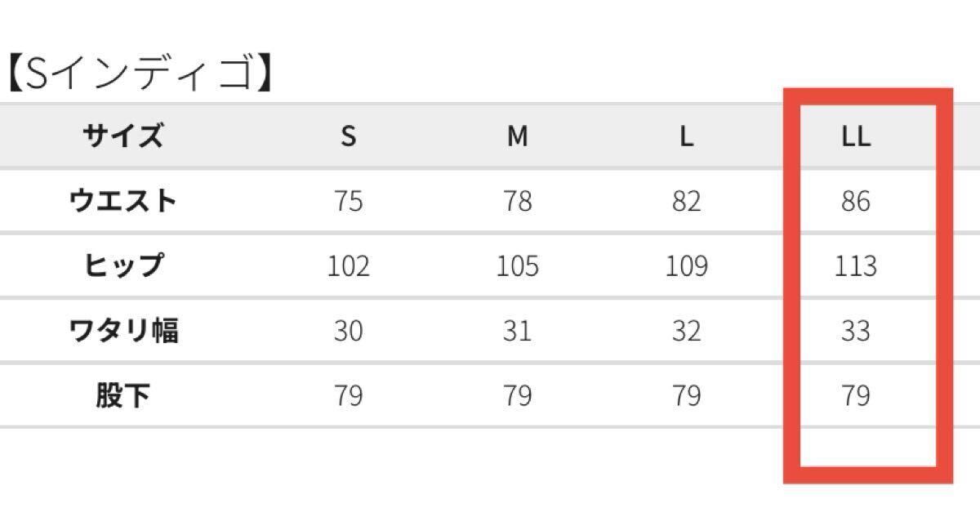This screenshot has width=980, height=526.
Task: Select the サイズ header cell
Action: point(123,136)
